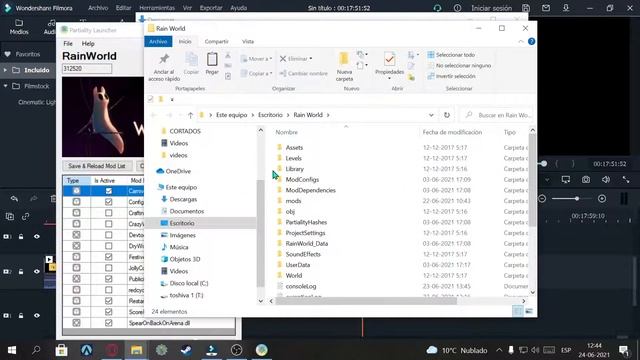Toggle Is Active checkbox for JollyCoop mod row

point(109,268)
